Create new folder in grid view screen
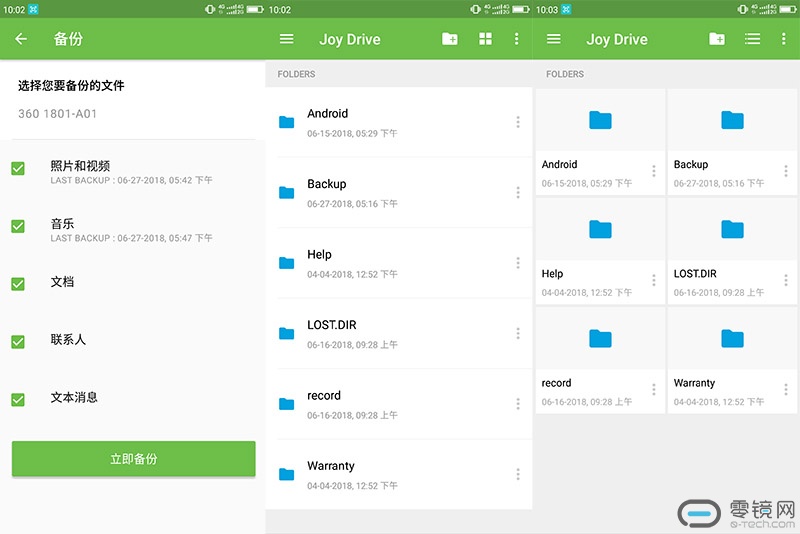 click(717, 39)
